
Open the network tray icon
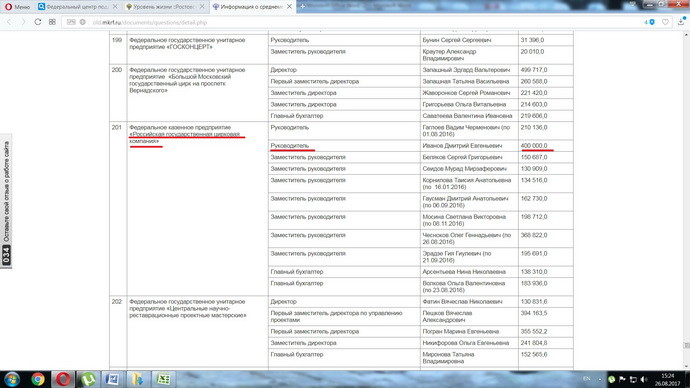(x=633, y=379)
